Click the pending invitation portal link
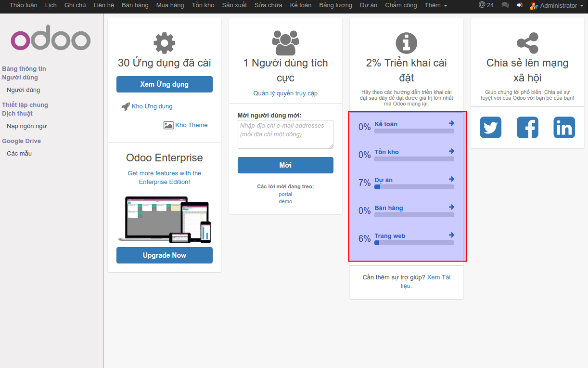Viewport: 588px width, 368px height. [x=285, y=194]
